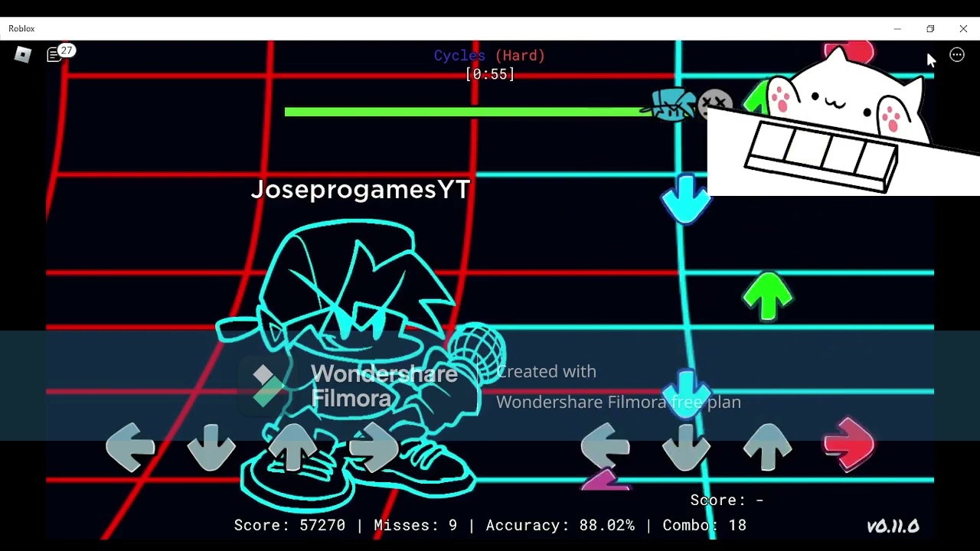980x551 pixels.
Task: Click the Accuracy: 88.02% readout
Action: 560,526
